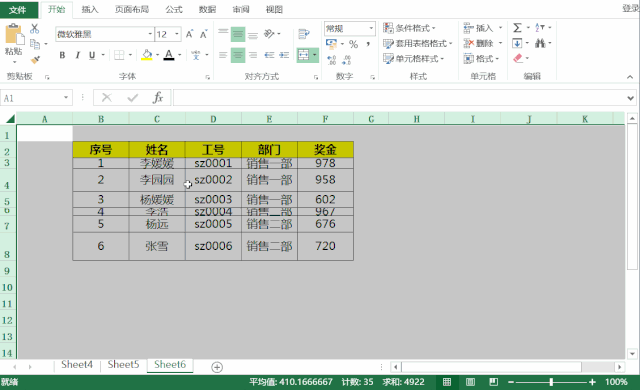Switch to the 视图 ribbon tab
This screenshot has width=640, height=390.
274,9
